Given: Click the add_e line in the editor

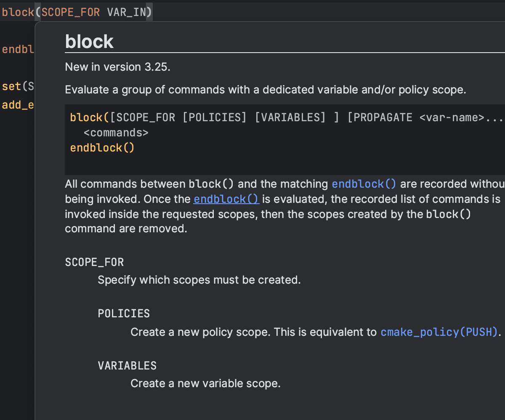Looking at the screenshot, I should 18,105.
